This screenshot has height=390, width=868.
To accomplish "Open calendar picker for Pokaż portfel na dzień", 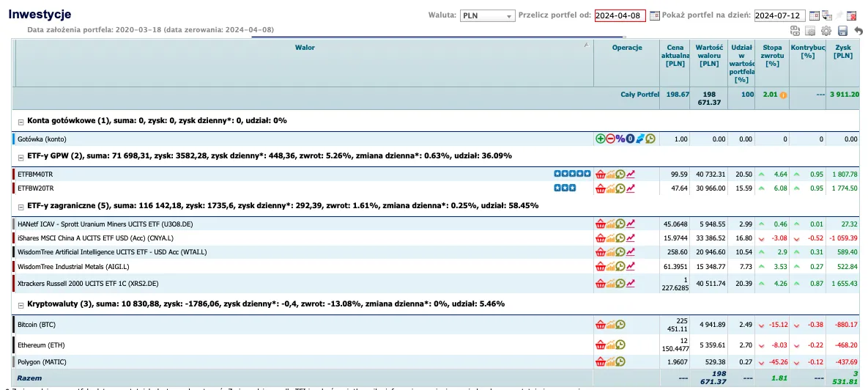I will tap(815, 15).
